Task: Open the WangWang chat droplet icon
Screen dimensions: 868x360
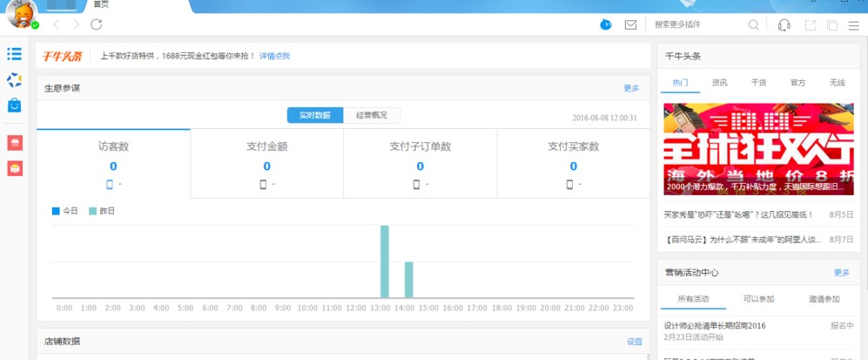Action: (606, 24)
